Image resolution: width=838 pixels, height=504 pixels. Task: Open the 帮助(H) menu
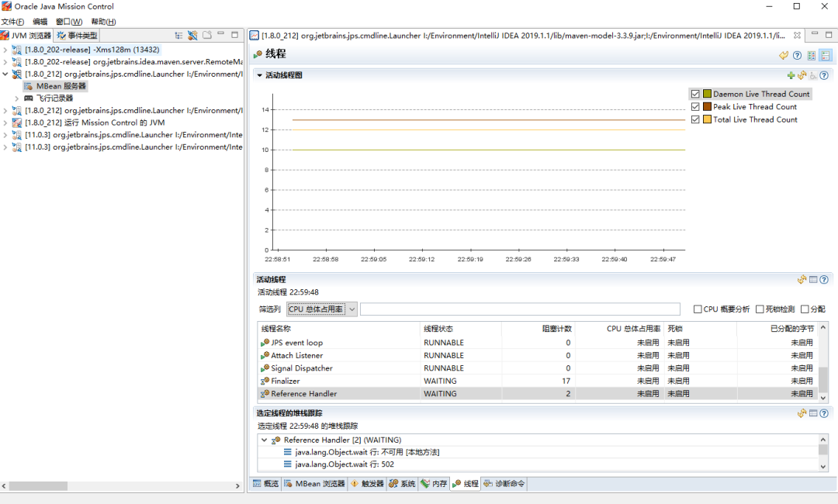103,22
